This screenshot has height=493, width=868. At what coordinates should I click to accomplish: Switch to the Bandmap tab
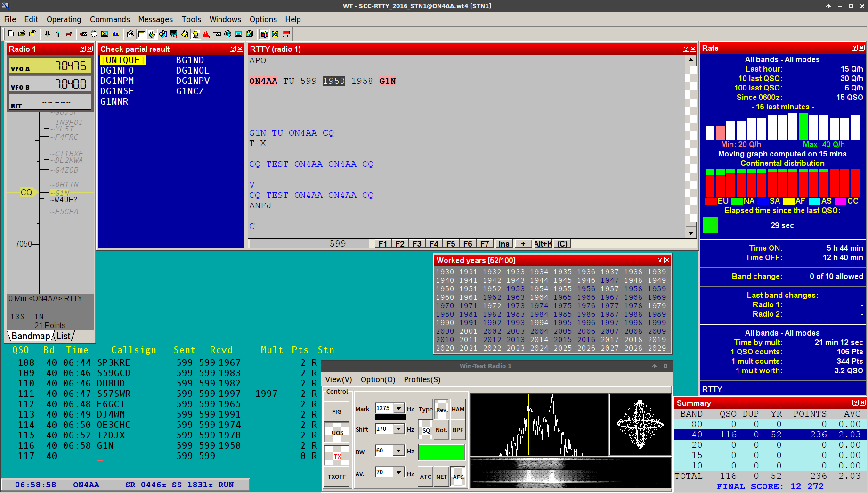pyautogui.click(x=31, y=336)
